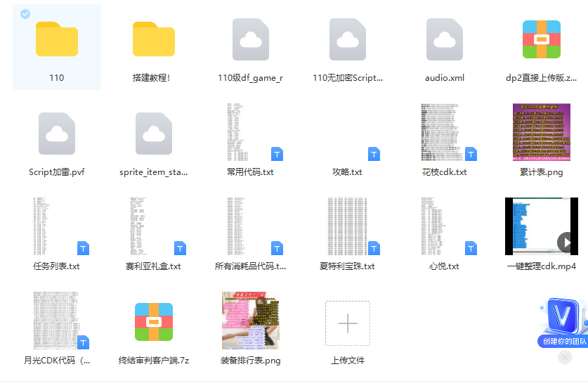
Task: Open the 花枝cdk.txt document
Action: pos(445,133)
